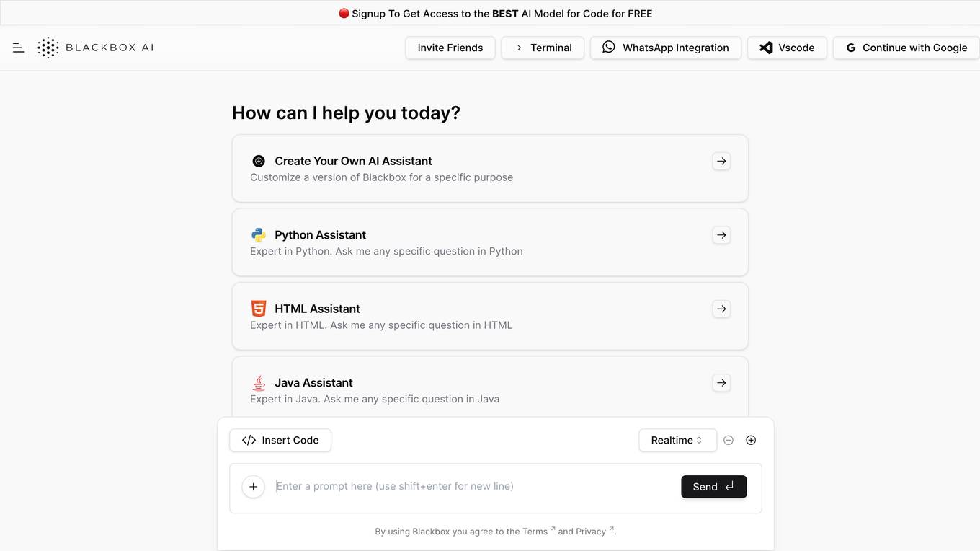
Task: Select the Java Assistant title
Action: click(x=313, y=382)
